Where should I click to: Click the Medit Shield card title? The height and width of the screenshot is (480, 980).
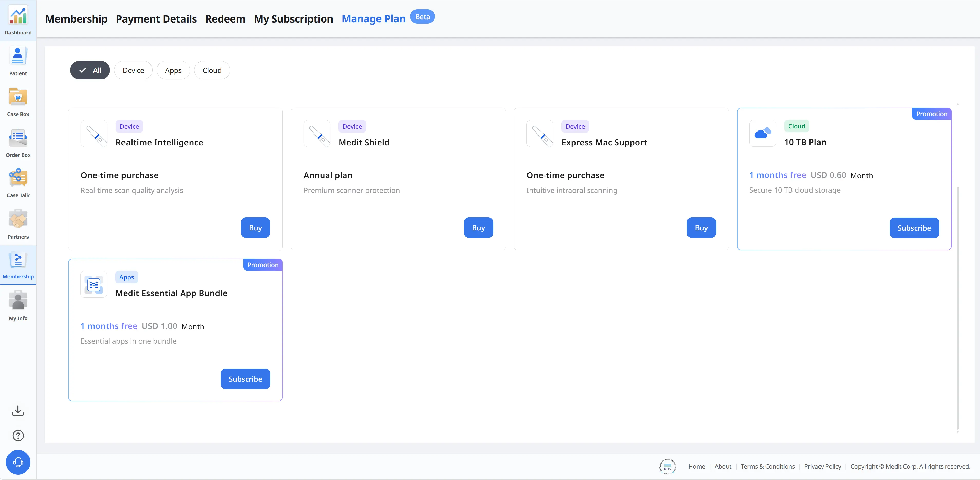tap(364, 142)
